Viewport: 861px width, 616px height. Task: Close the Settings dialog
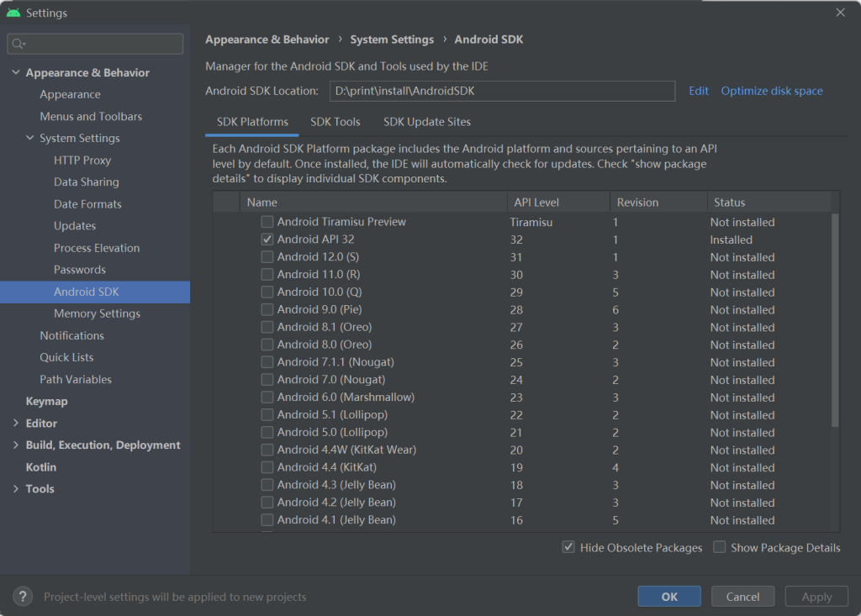click(x=840, y=13)
